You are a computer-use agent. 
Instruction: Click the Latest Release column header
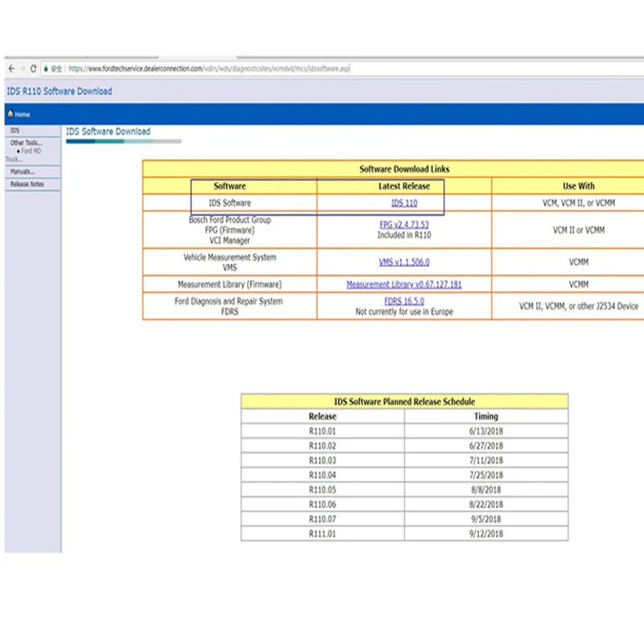(x=404, y=186)
